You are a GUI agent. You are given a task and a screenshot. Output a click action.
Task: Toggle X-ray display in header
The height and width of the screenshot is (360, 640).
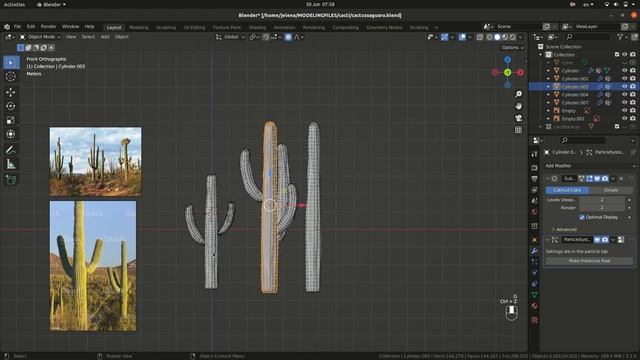480,37
